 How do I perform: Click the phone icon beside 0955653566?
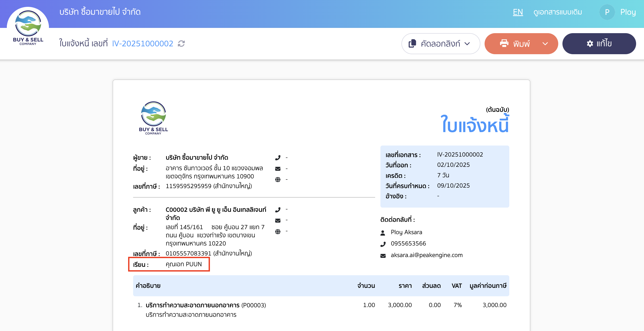(384, 244)
